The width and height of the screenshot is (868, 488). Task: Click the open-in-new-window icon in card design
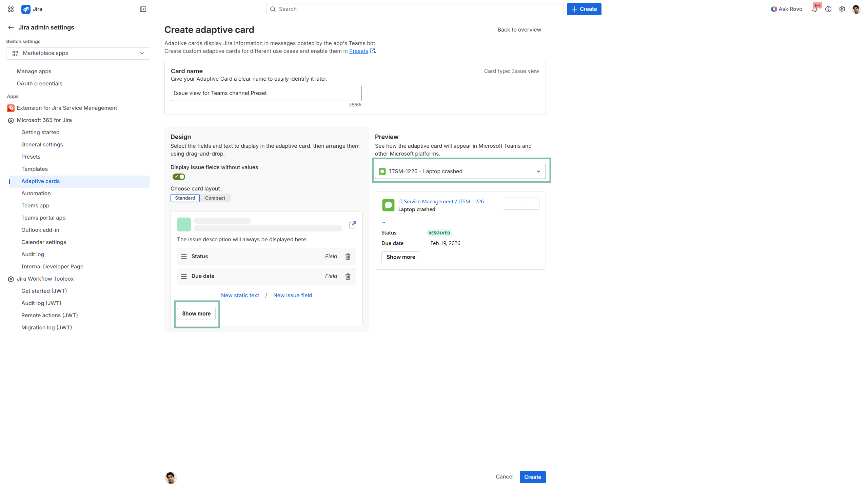tap(352, 225)
